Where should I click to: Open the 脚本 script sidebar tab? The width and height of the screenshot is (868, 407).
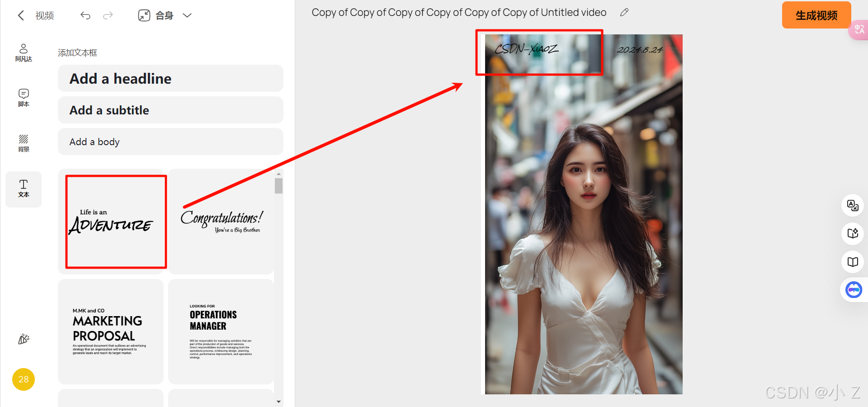point(24,98)
